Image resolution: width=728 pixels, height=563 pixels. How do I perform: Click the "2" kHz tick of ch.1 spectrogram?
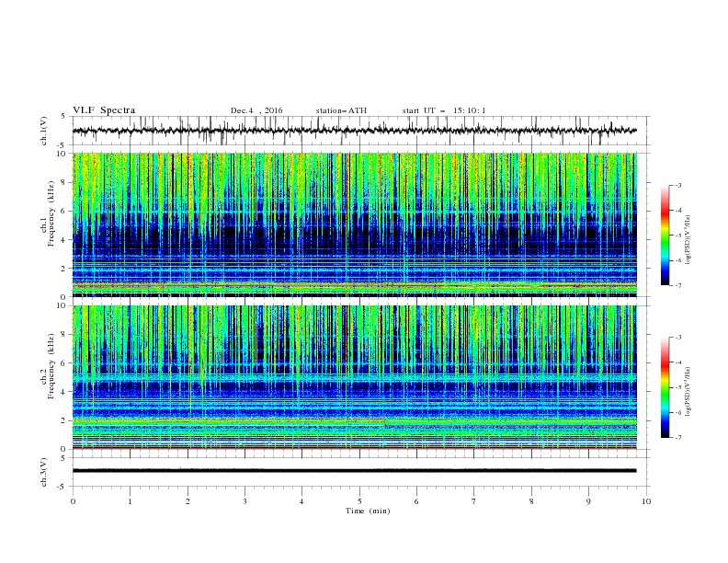[x=64, y=269]
